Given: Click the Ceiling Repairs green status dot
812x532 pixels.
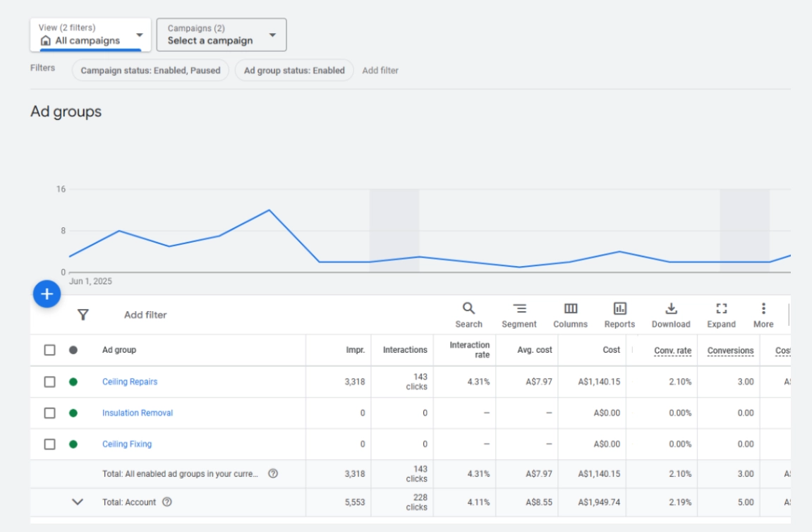Looking at the screenshot, I should coord(73,382).
